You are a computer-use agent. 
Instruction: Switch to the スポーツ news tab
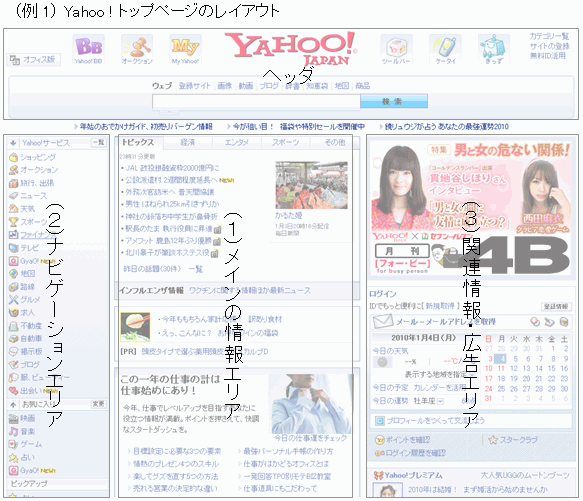point(286,143)
